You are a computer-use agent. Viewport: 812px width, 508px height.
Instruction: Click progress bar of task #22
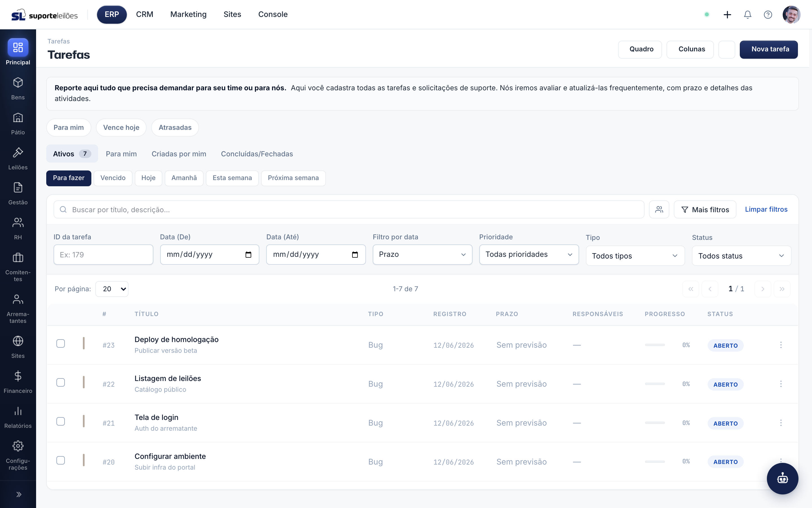pyautogui.click(x=655, y=384)
